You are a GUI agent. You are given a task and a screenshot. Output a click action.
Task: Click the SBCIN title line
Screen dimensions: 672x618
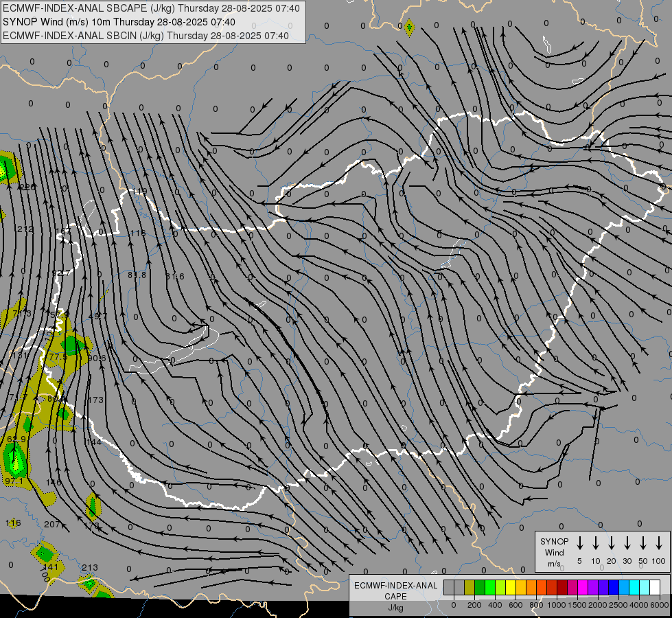[146, 36]
